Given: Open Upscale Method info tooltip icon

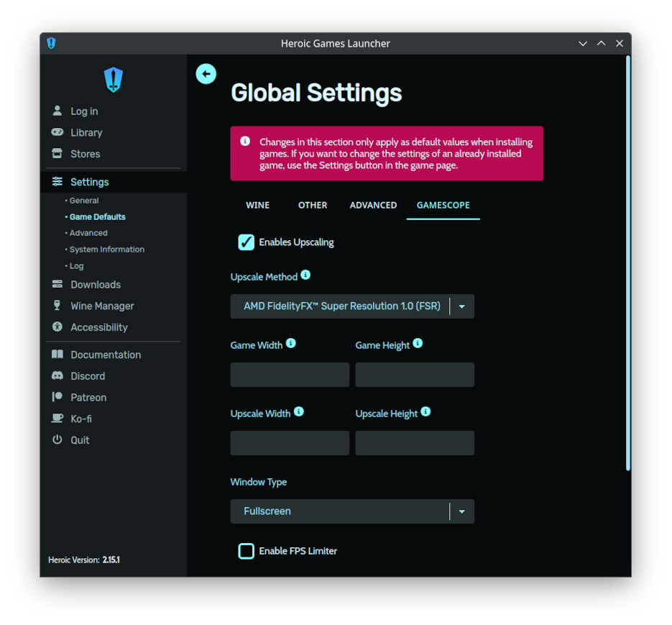Looking at the screenshot, I should pos(305,275).
